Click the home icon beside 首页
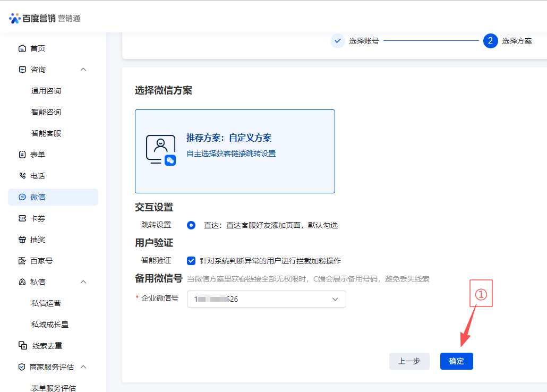Viewport: 547px width, 392px height. 22,48
